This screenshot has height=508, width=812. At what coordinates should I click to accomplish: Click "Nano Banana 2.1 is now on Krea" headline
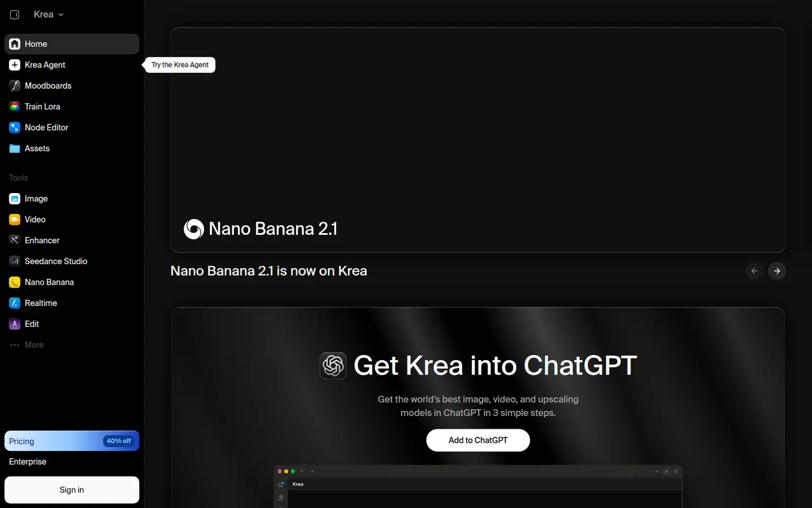(269, 271)
